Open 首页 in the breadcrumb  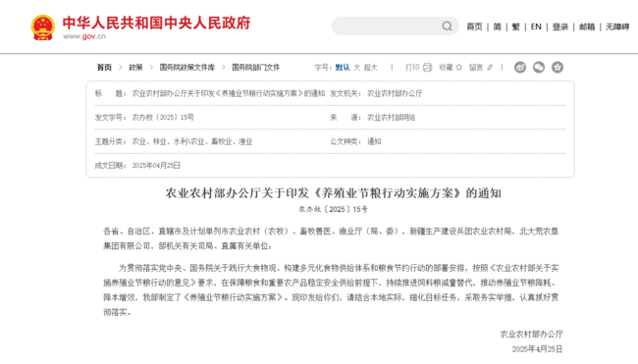(x=104, y=68)
